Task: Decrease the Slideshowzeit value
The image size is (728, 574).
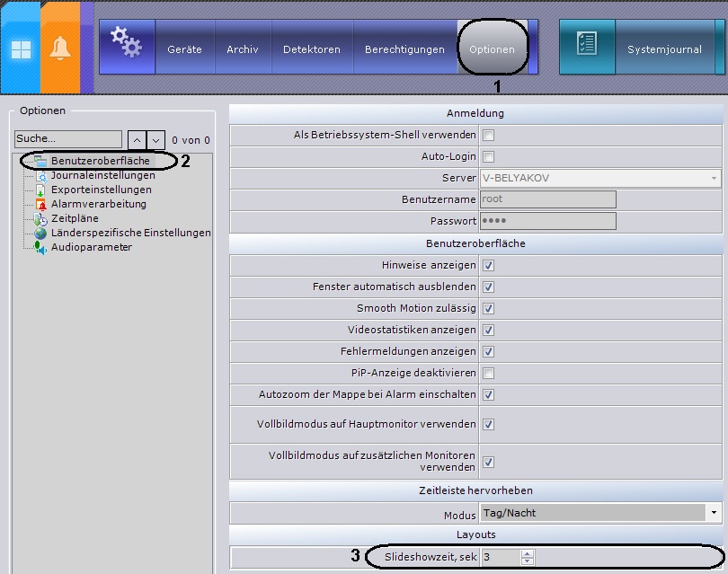Action: (x=527, y=561)
